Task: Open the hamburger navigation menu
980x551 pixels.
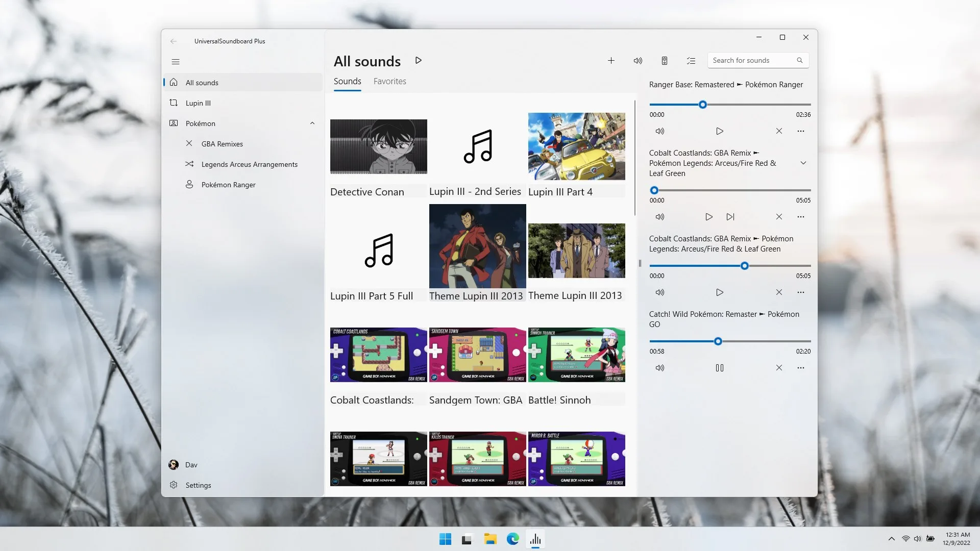Action: tap(176, 62)
